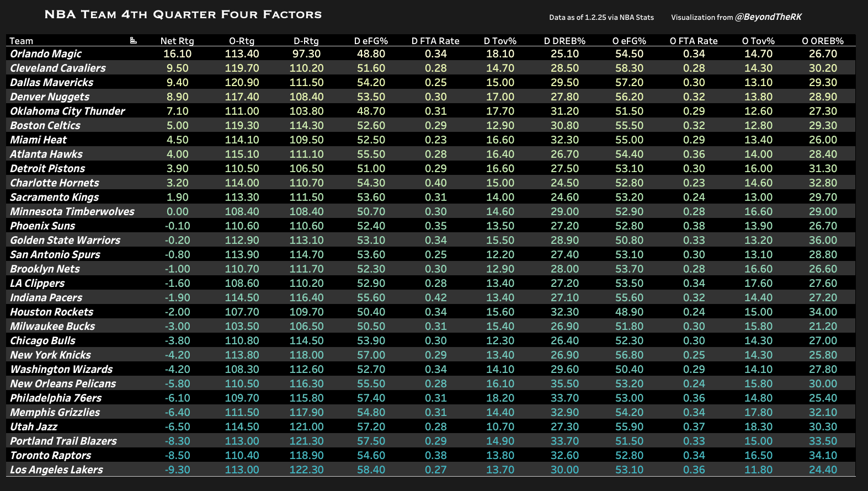Click Houston Rockets' 48.90 O eFG% cell
This screenshot has height=491, width=868.
coord(629,312)
